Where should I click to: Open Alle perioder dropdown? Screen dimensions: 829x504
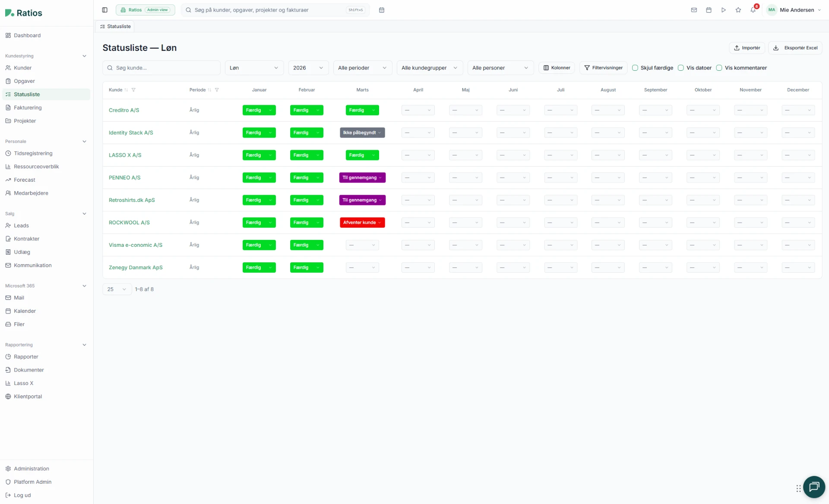point(363,68)
